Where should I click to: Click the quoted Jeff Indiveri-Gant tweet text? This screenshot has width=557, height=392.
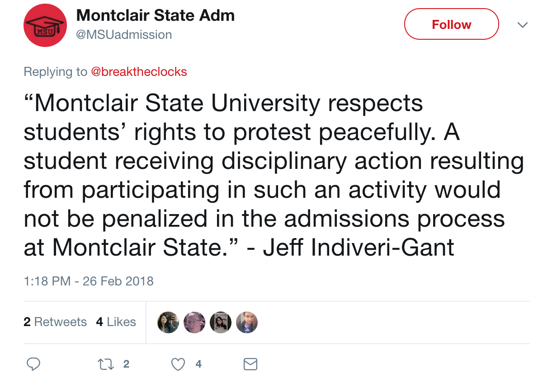[x=271, y=175]
